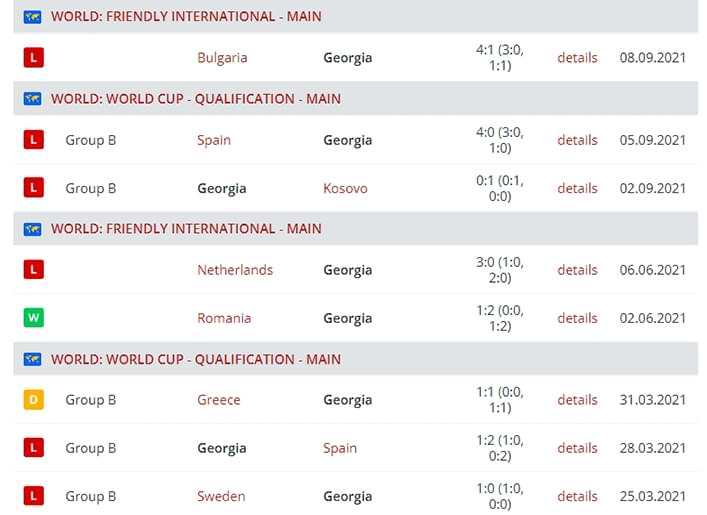Click world flag icon beside top Friendly International
Viewport: 707px width, 515px height.
tap(32, 17)
